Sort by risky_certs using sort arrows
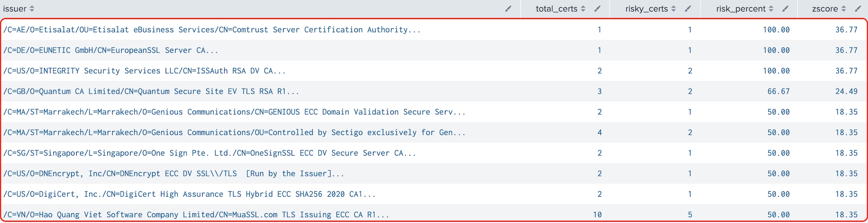 click(x=673, y=8)
